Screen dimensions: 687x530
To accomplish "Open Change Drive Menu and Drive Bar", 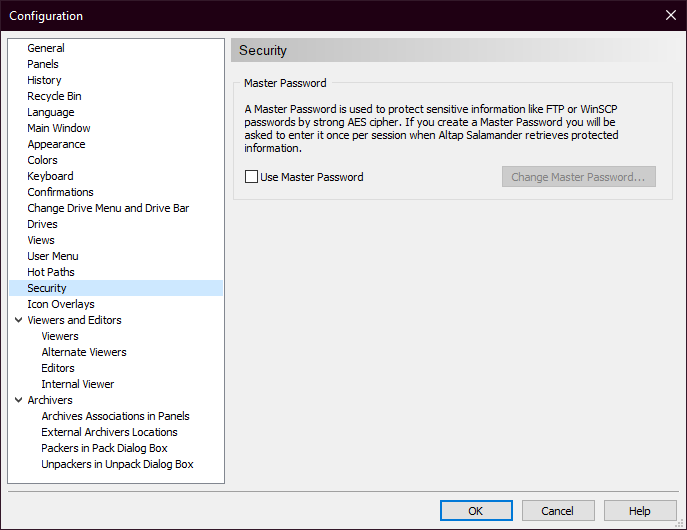I will (x=108, y=208).
